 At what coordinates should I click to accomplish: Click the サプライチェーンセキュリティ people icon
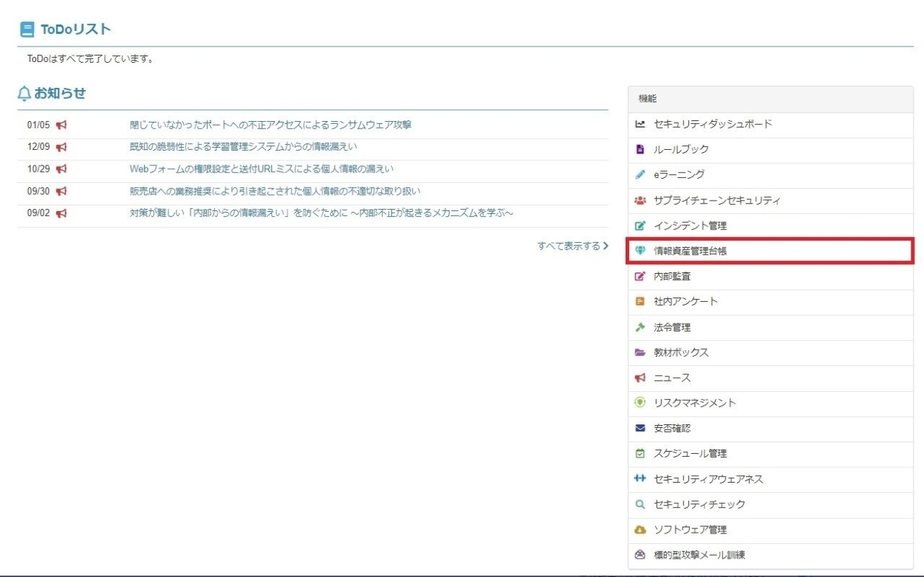point(640,199)
